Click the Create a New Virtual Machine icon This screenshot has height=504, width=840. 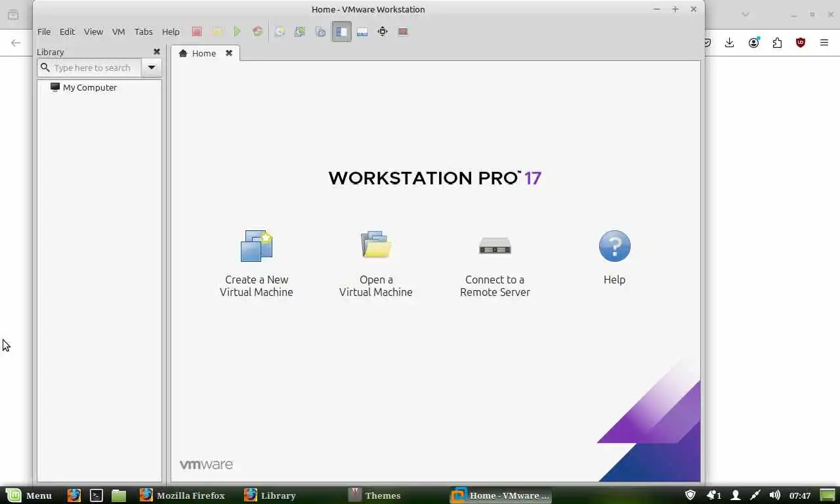click(257, 246)
